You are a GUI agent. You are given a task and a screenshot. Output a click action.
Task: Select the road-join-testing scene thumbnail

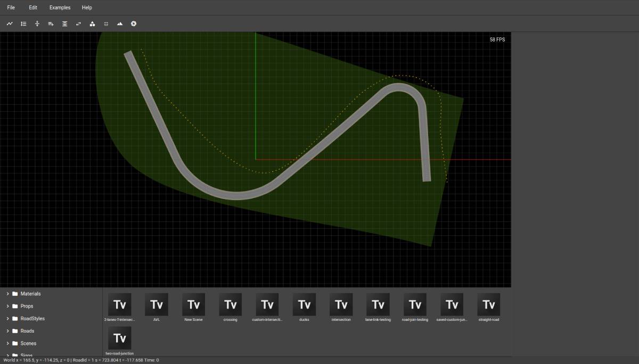pos(415,304)
